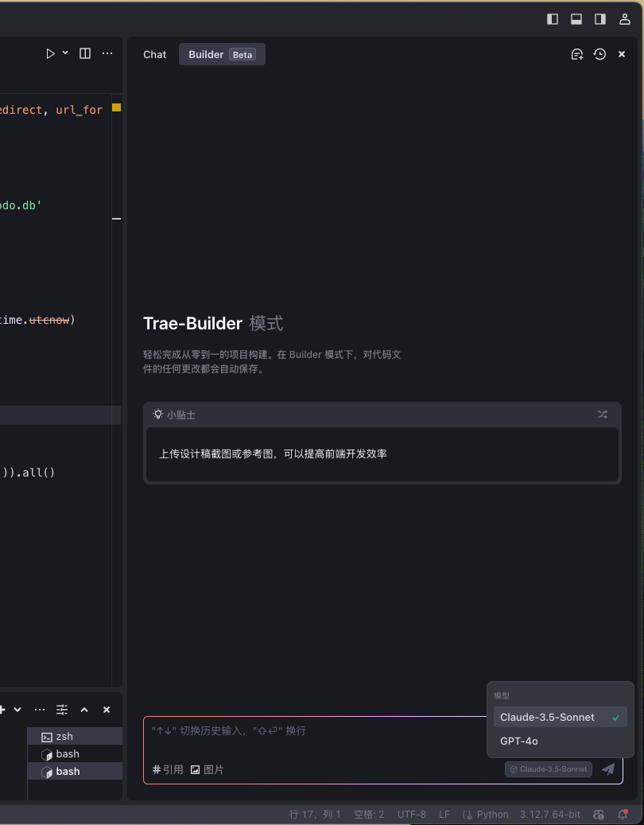Image resolution: width=644 pixels, height=825 pixels.
Task: Click the tip text about uploading design screenshots
Action: coord(273,454)
